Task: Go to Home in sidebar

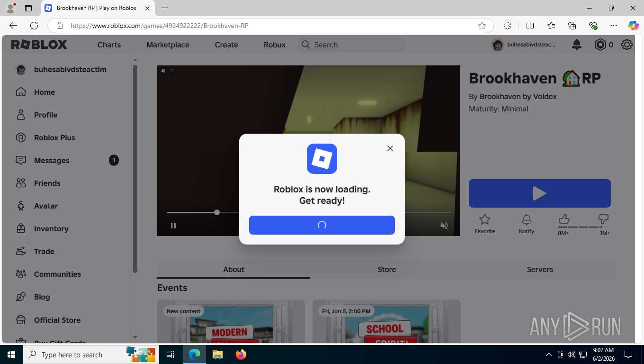Action: pos(36,92)
